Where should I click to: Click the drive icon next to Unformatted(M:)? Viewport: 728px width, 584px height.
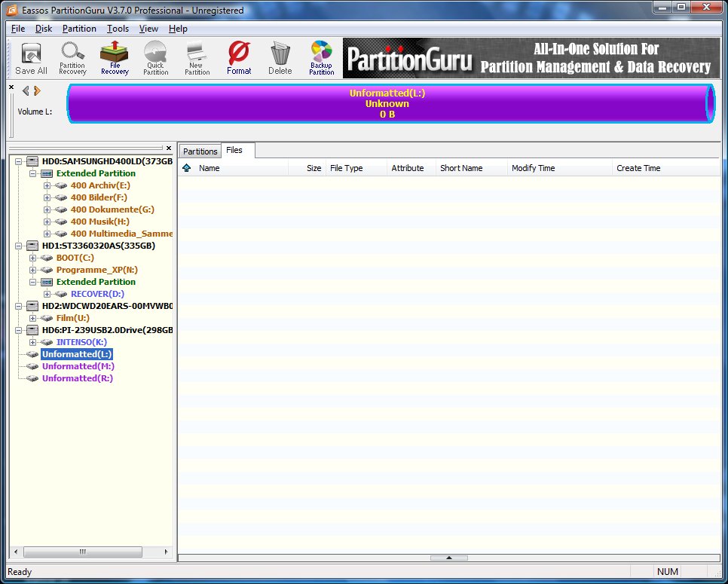point(32,366)
